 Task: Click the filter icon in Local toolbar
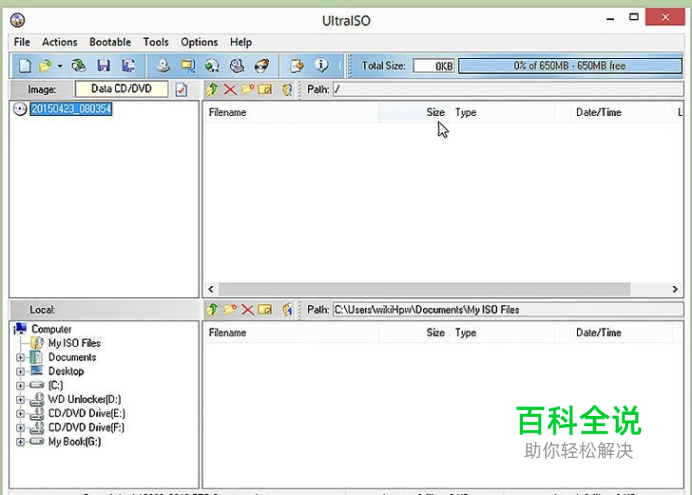pyautogui.click(x=287, y=310)
